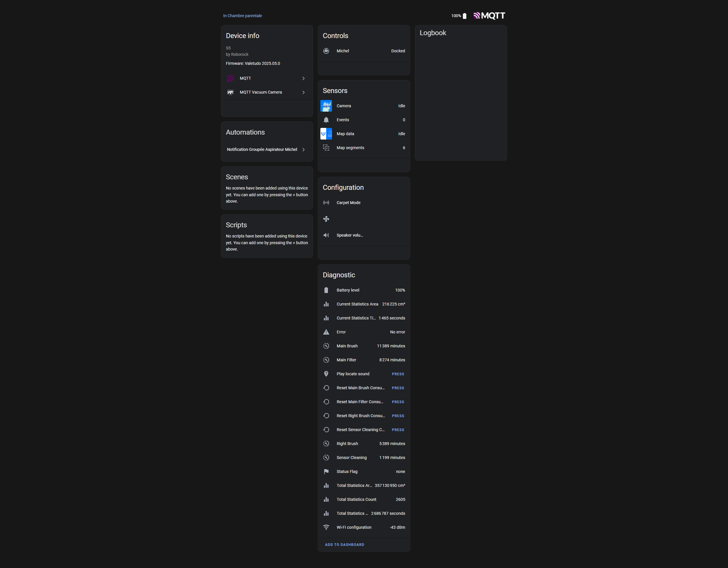Open the Map data thumbnail image
The height and width of the screenshot is (568, 728).
click(326, 134)
